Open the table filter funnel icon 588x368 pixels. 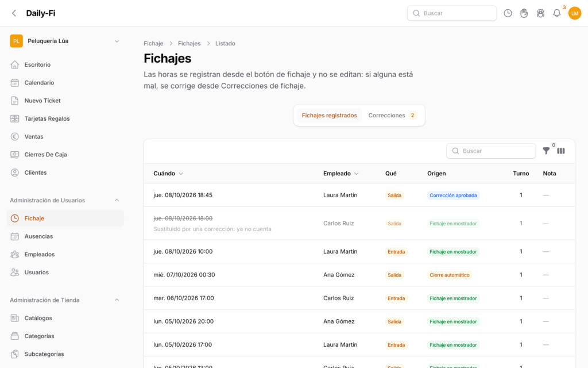[547, 151]
